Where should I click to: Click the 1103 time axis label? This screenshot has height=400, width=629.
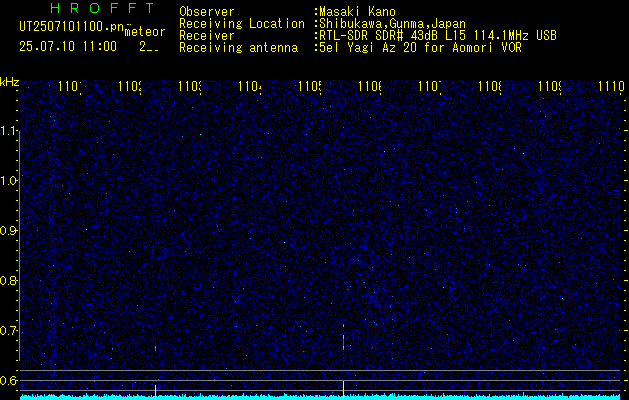coord(190,86)
